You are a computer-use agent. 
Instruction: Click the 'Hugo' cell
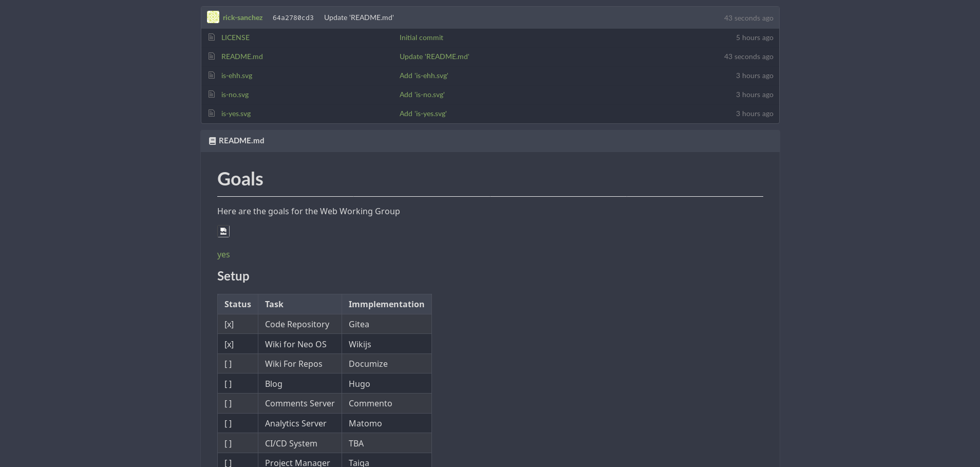coord(387,384)
